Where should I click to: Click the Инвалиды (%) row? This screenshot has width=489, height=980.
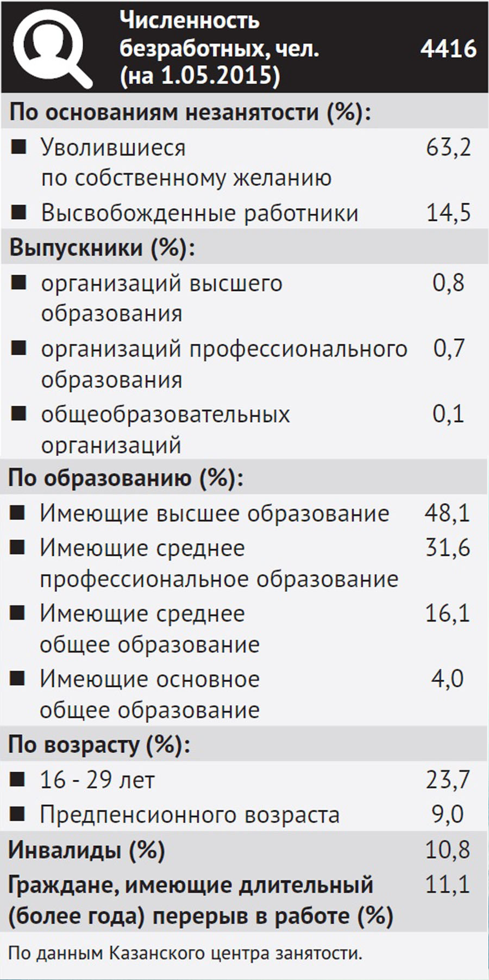pyautogui.click(x=244, y=849)
